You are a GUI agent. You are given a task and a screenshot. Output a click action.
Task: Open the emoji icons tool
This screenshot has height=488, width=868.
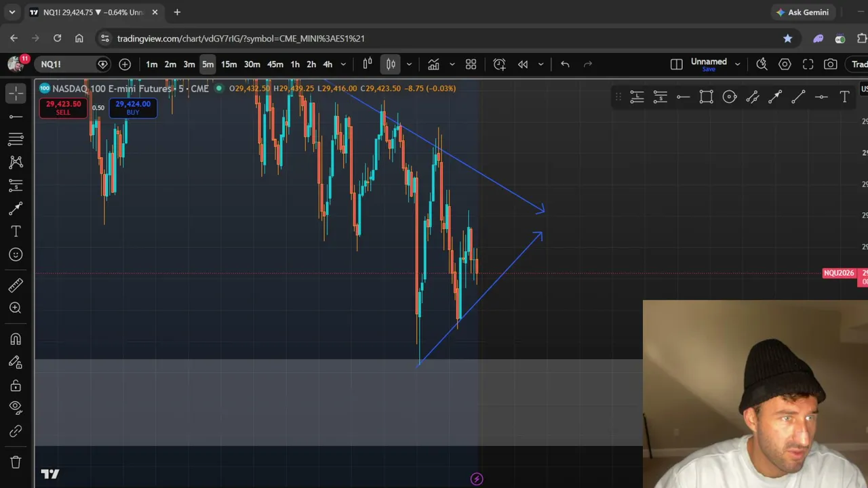pos(16,254)
